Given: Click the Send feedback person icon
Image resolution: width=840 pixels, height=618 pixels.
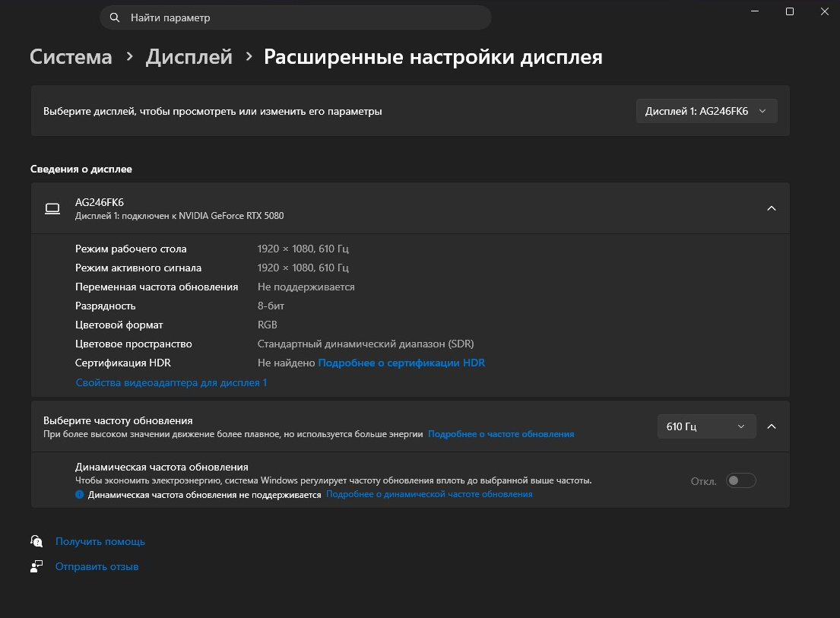Looking at the screenshot, I should point(36,566).
